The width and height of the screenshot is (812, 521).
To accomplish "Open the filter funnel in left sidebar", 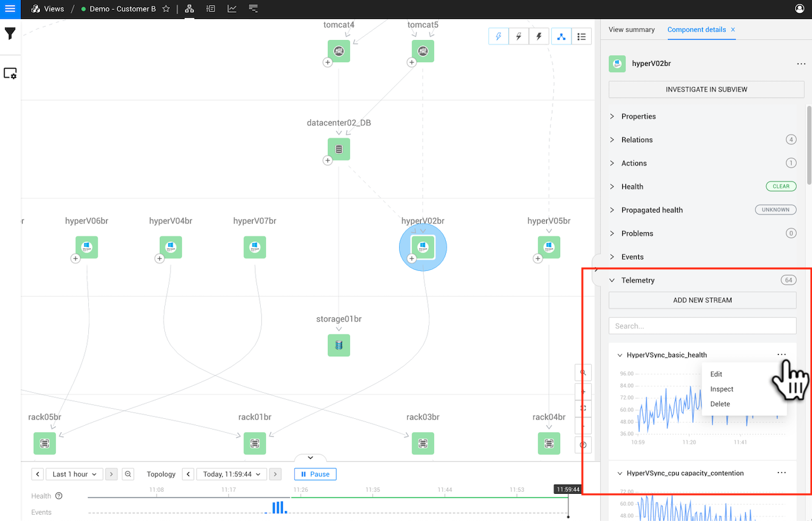I will [10, 34].
